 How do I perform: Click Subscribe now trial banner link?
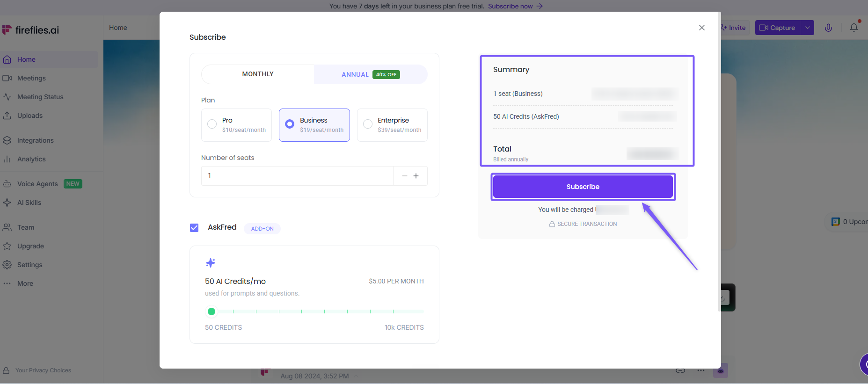click(x=515, y=6)
